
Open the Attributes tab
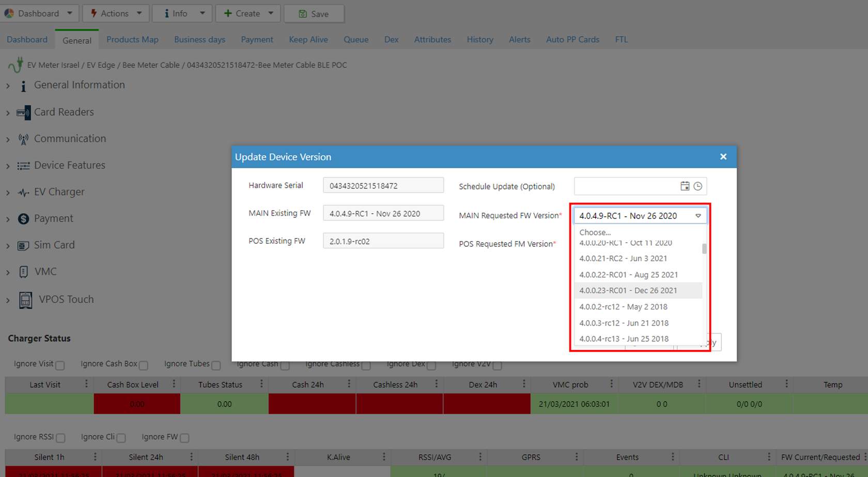432,39
